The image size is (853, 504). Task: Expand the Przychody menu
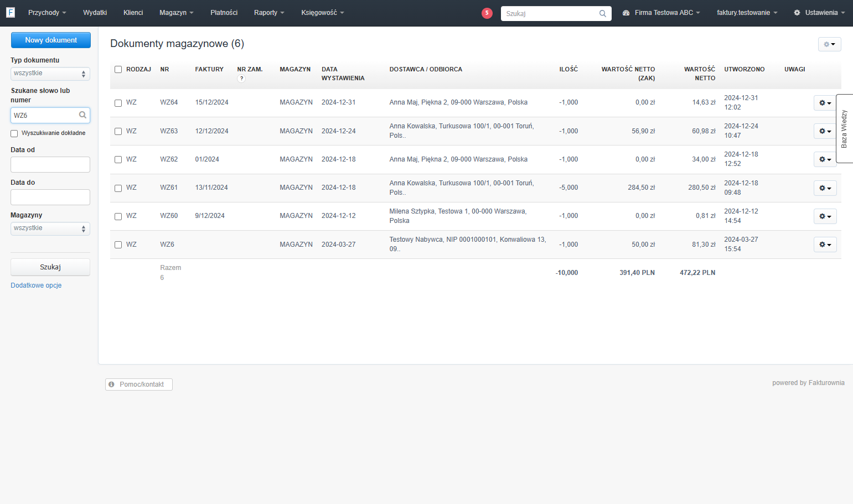47,13
